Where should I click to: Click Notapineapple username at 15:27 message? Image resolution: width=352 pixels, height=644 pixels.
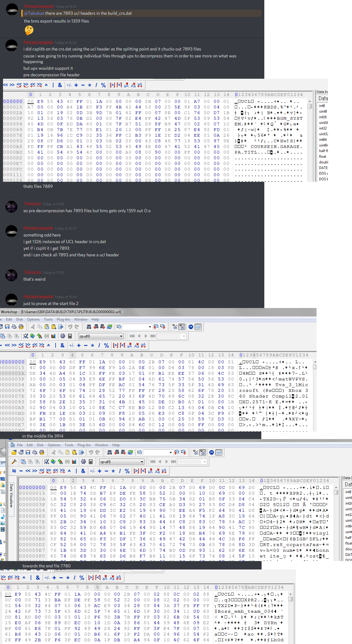(x=38, y=228)
